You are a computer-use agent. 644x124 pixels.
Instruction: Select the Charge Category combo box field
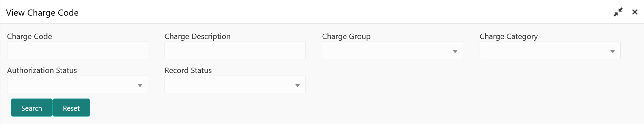(x=550, y=50)
